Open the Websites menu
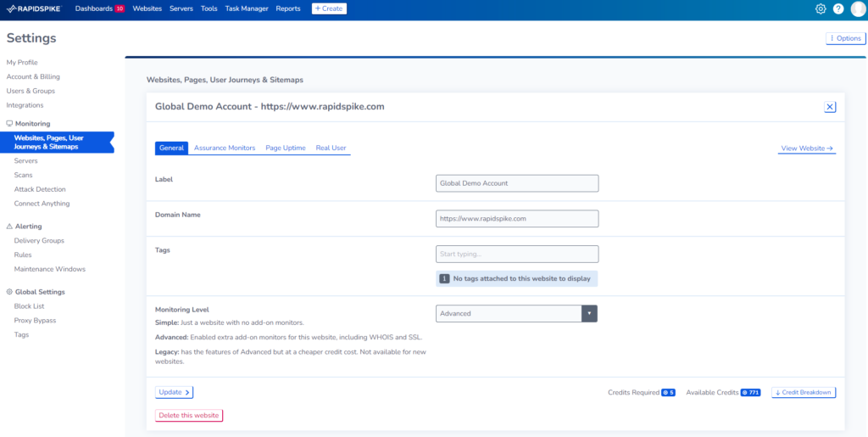 [x=147, y=8]
